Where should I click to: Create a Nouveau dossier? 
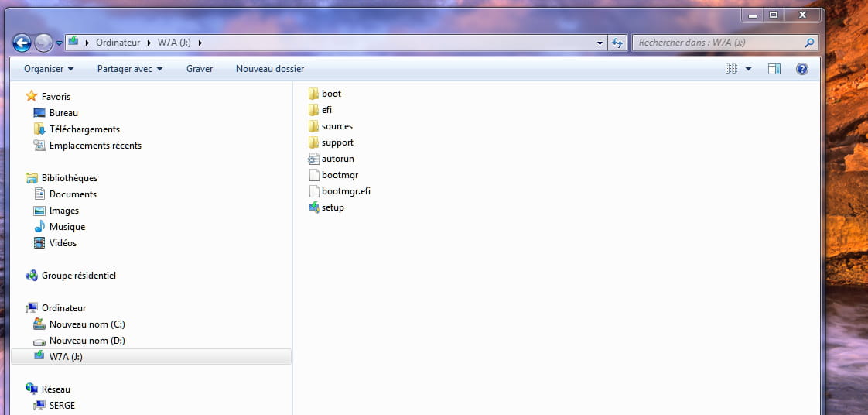(x=270, y=69)
